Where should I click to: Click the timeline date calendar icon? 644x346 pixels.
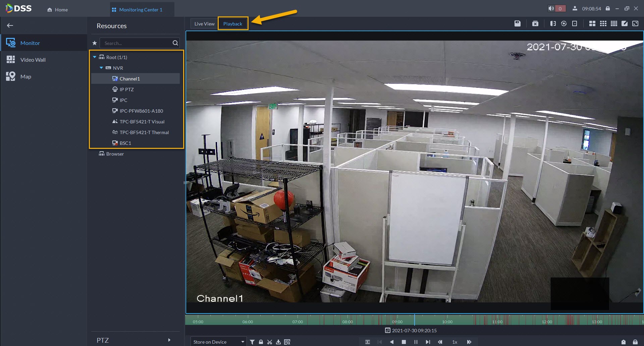coord(388,331)
